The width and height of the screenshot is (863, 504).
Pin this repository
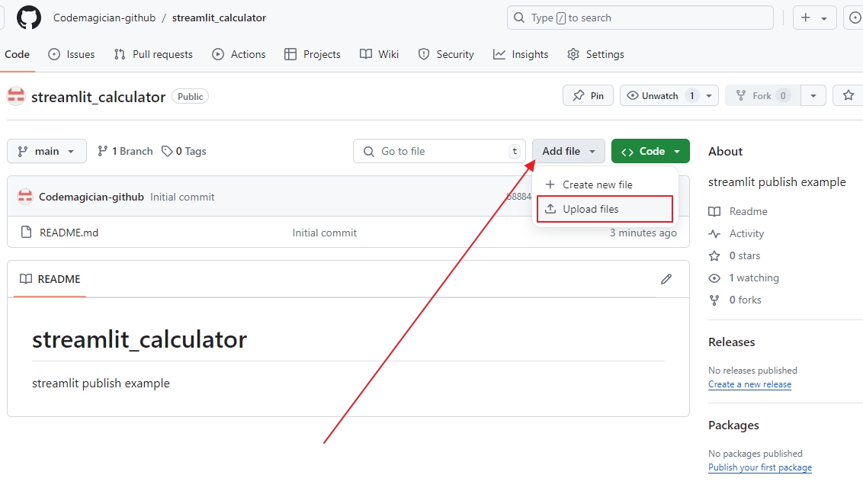[x=588, y=96]
